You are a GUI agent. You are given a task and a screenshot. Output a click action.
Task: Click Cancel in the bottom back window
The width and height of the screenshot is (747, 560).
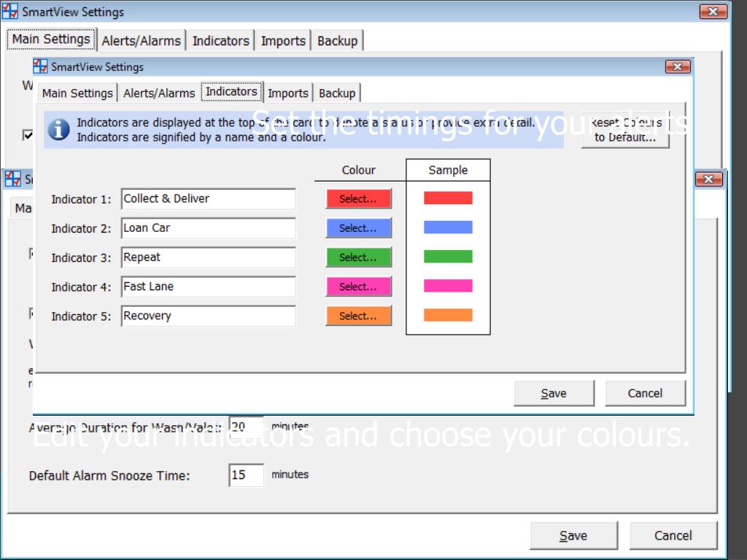(x=673, y=536)
